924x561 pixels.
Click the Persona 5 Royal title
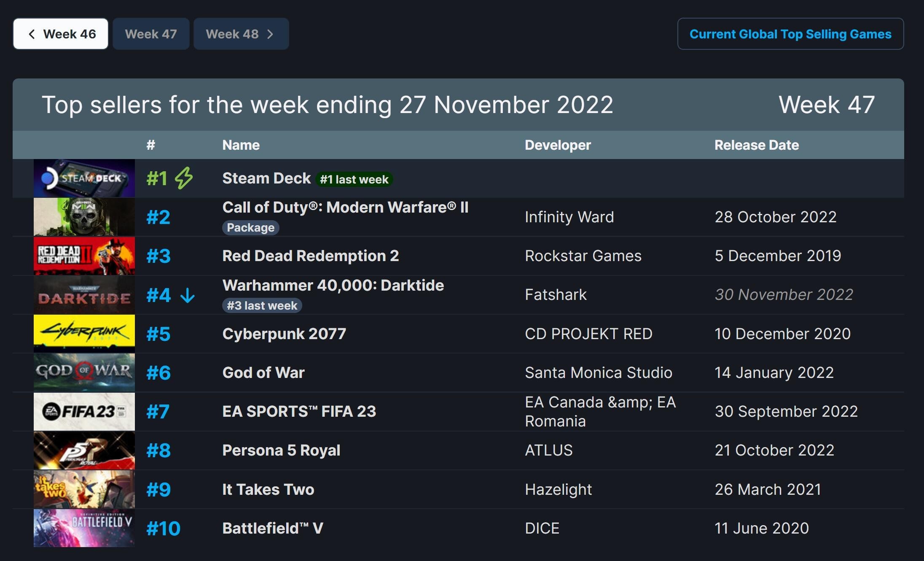click(x=281, y=450)
